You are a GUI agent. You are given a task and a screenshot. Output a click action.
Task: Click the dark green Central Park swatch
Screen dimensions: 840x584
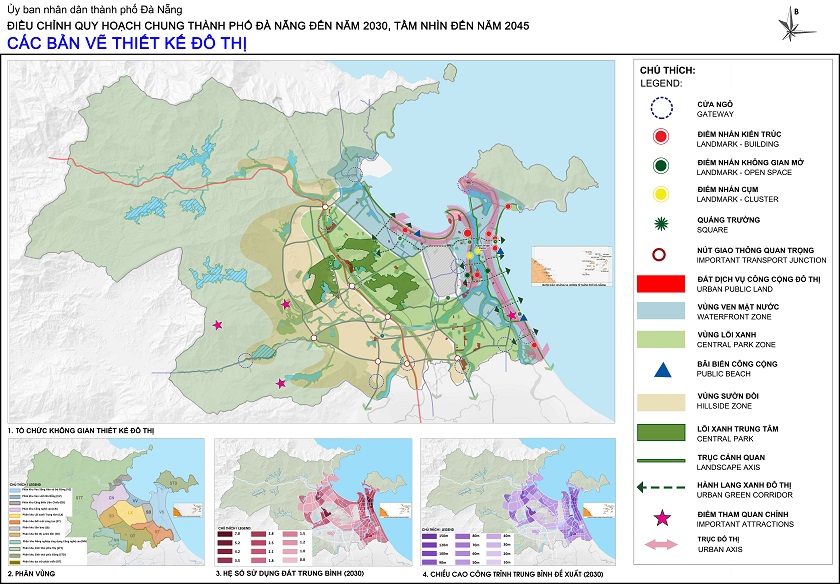pyautogui.click(x=660, y=432)
